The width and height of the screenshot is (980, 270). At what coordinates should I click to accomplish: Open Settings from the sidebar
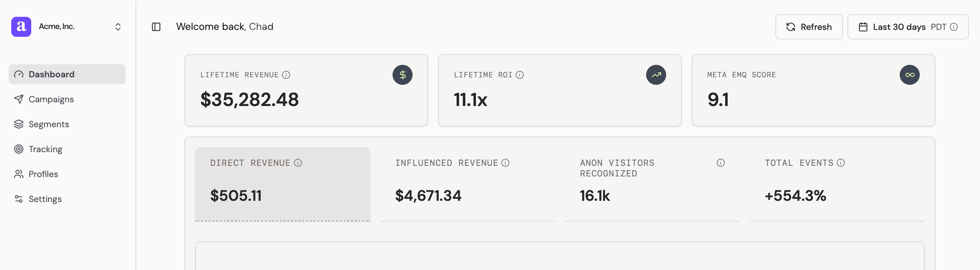coord(45,199)
